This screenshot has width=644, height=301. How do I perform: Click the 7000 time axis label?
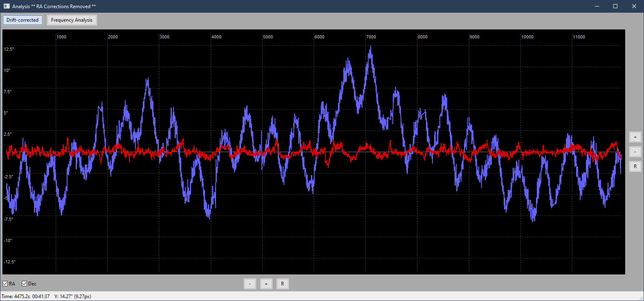[371, 37]
